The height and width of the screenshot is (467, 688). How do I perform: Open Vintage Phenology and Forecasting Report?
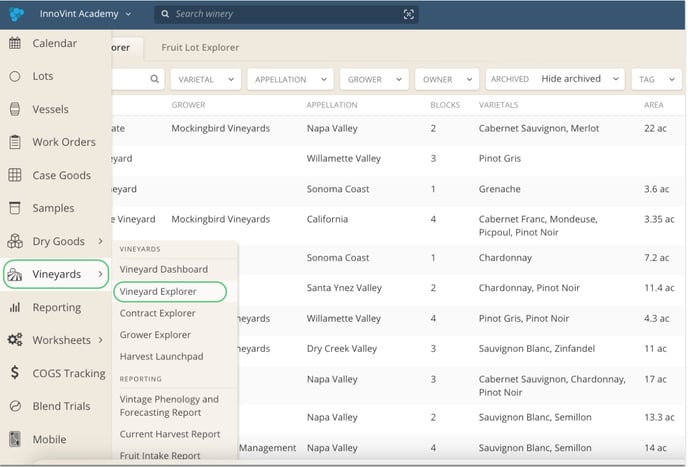point(169,406)
